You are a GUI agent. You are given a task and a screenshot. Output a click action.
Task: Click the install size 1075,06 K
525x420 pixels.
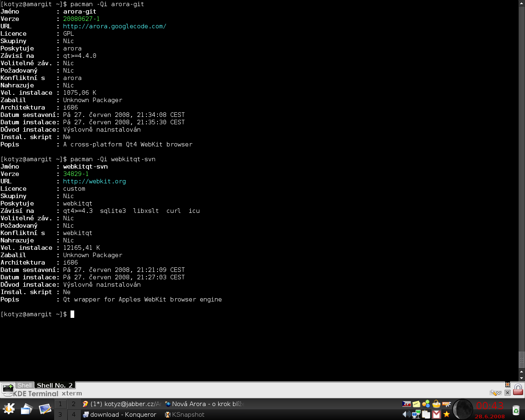pyautogui.click(x=80, y=93)
